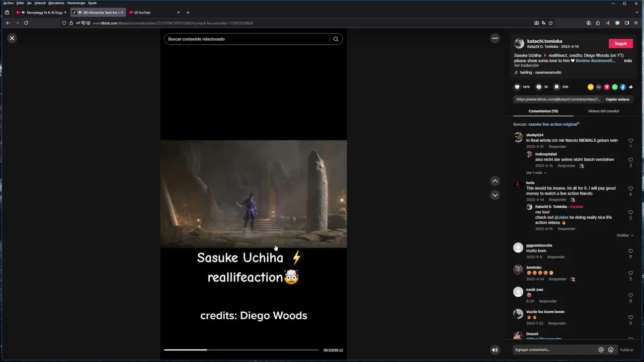Click site security shield icon

coord(64,23)
